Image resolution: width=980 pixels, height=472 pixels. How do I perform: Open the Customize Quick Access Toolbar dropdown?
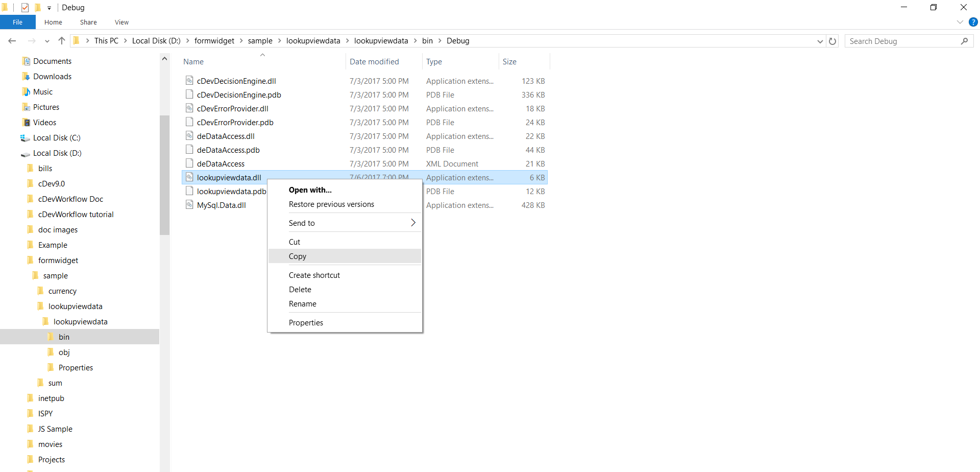[x=48, y=7]
